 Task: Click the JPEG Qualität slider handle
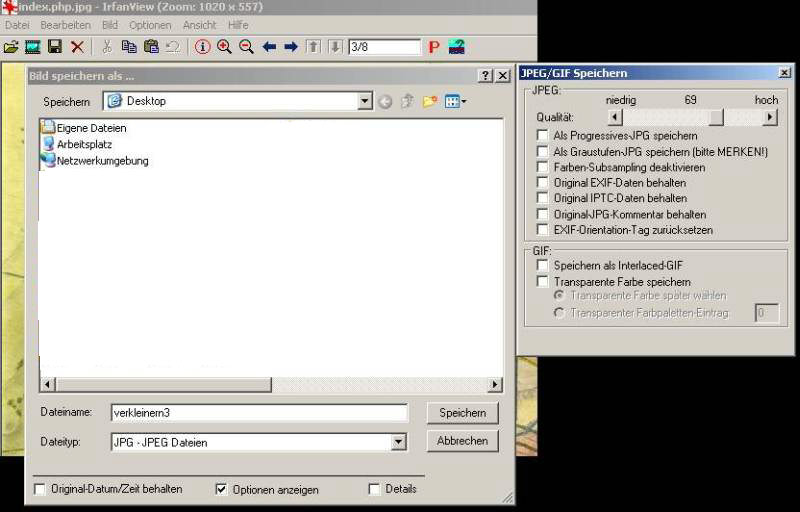(x=716, y=117)
